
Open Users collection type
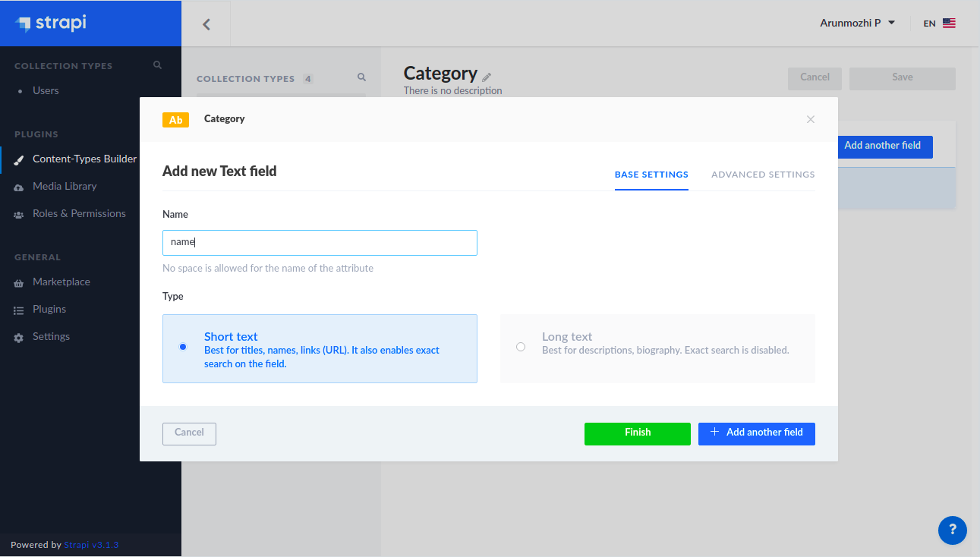(x=46, y=90)
